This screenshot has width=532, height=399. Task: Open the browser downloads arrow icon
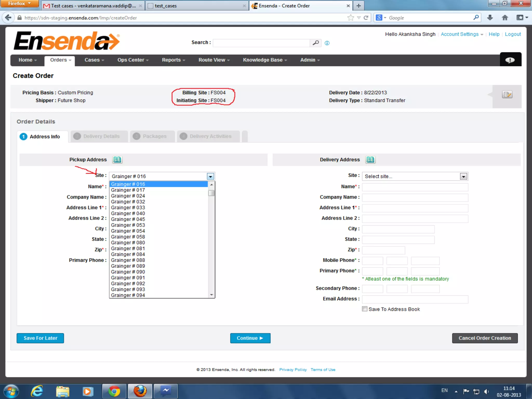(490, 18)
